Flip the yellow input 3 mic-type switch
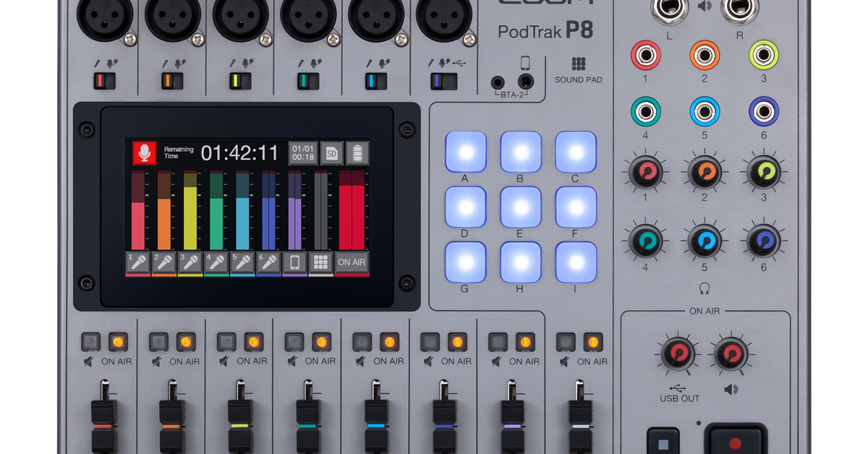 (x=240, y=81)
